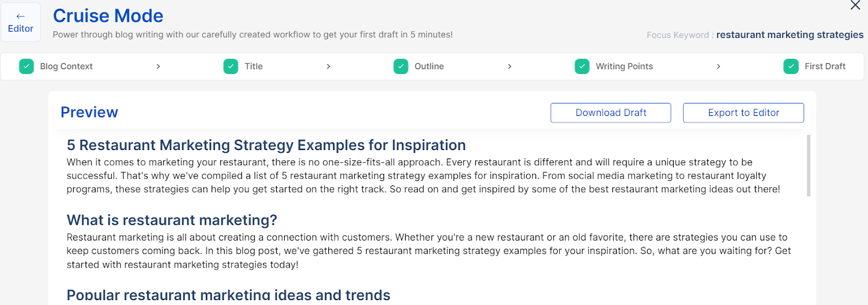Click the Title step green checkmark
The image size is (868, 305).
point(231,66)
